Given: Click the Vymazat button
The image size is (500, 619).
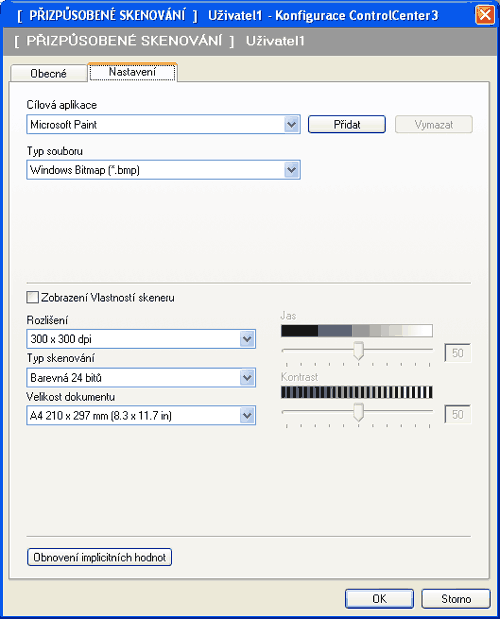Looking at the screenshot, I should [x=434, y=125].
